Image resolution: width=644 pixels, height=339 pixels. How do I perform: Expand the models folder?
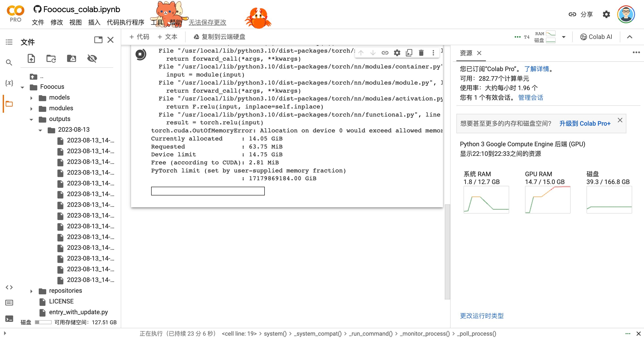tap(32, 98)
